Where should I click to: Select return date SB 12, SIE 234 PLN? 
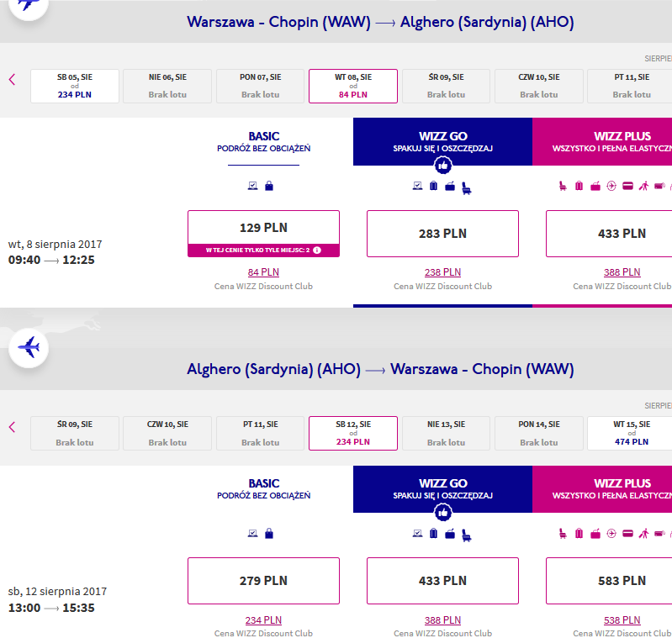pos(353,434)
